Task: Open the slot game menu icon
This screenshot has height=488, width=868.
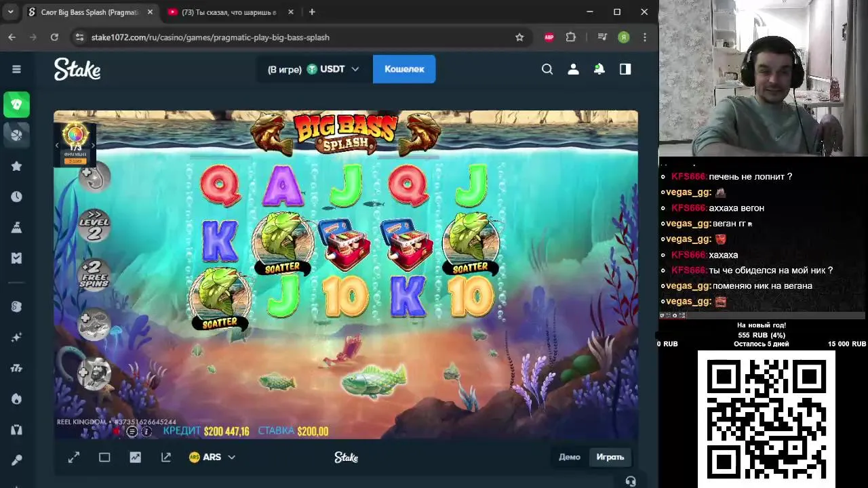Action: (x=132, y=432)
